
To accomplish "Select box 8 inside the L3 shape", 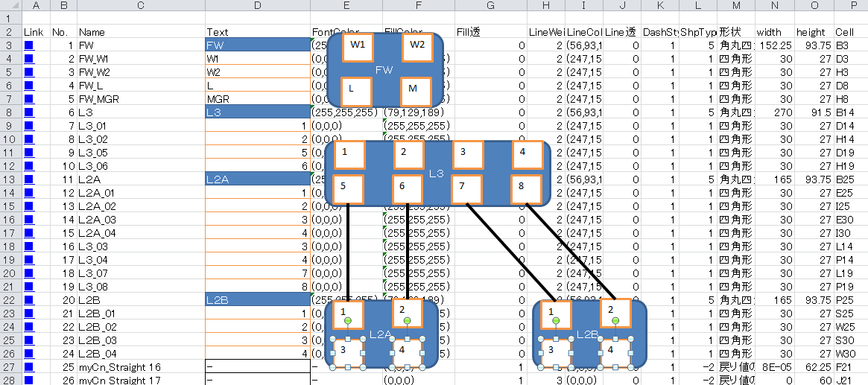I will coord(525,189).
